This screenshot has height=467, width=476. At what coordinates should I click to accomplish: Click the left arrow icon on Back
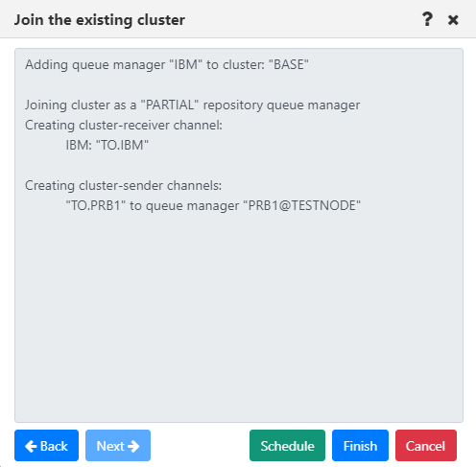point(31,446)
